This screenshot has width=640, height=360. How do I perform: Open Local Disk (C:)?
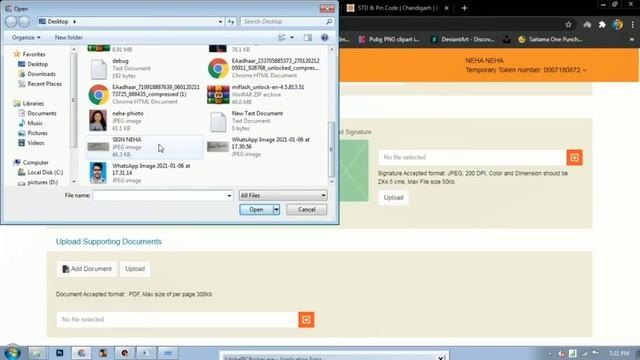(x=40, y=172)
